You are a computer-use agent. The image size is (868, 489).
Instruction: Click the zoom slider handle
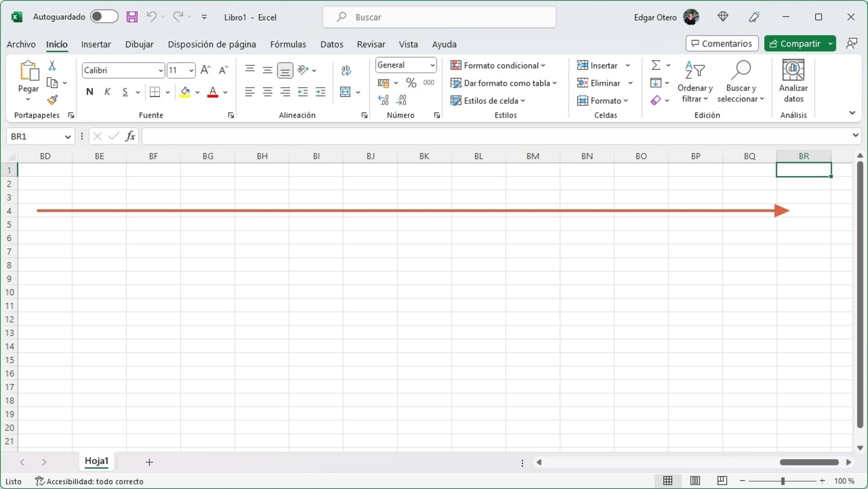[x=782, y=481]
